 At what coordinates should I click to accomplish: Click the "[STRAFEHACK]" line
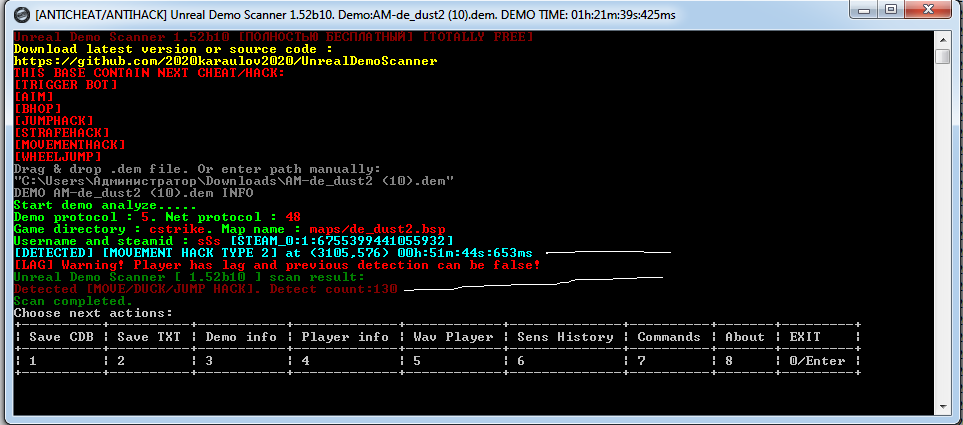point(61,133)
